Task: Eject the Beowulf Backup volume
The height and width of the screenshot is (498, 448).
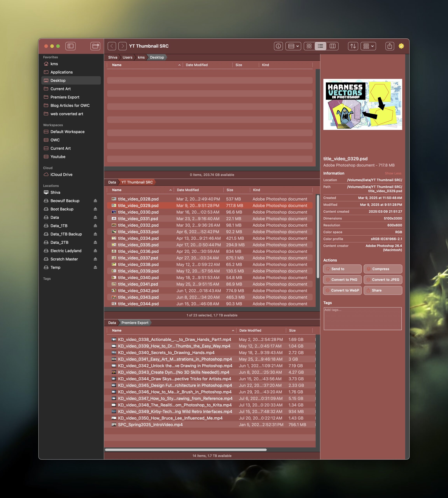Action: pos(95,201)
